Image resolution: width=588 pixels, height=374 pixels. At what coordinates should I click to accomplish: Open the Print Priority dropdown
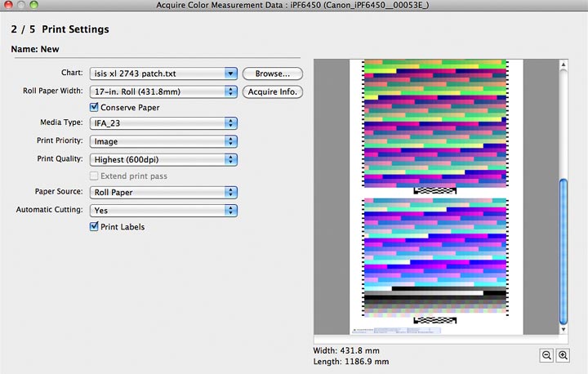tap(163, 141)
